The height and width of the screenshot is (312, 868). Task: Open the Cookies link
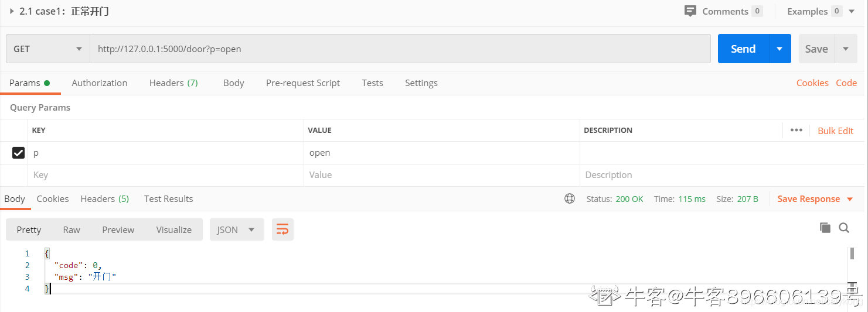[812, 83]
